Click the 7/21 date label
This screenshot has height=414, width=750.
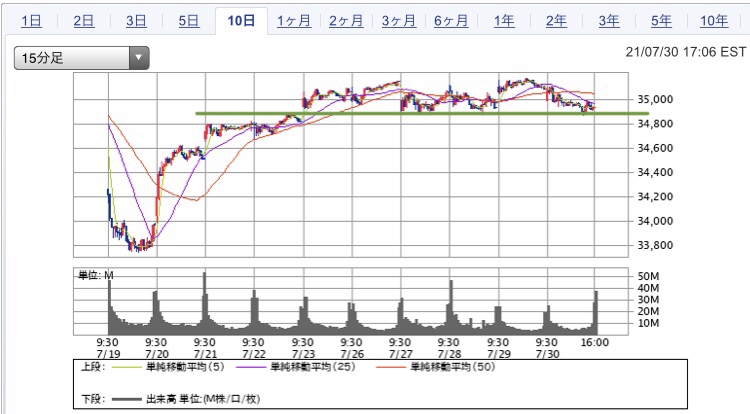coord(205,354)
